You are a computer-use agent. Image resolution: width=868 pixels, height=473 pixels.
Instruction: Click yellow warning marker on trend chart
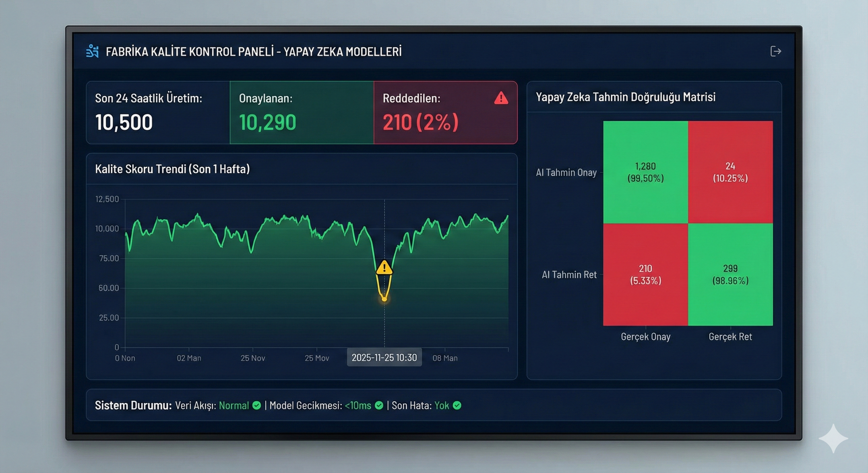pyautogui.click(x=384, y=268)
